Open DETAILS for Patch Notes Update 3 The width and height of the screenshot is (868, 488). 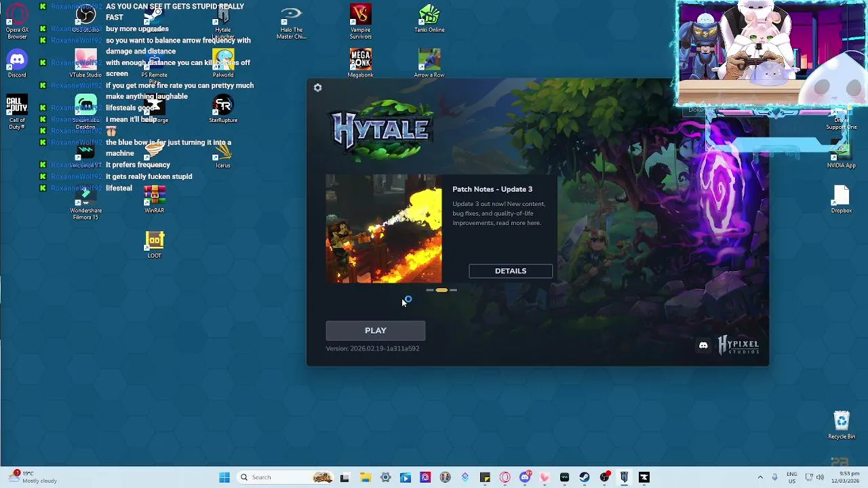tap(511, 271)
